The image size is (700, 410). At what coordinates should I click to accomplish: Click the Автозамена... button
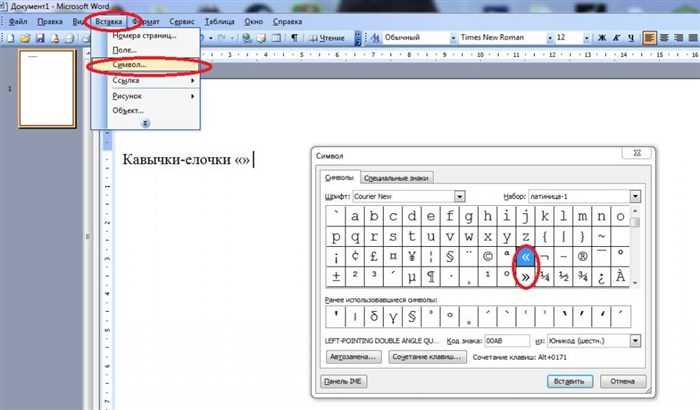tap(353, 357)
